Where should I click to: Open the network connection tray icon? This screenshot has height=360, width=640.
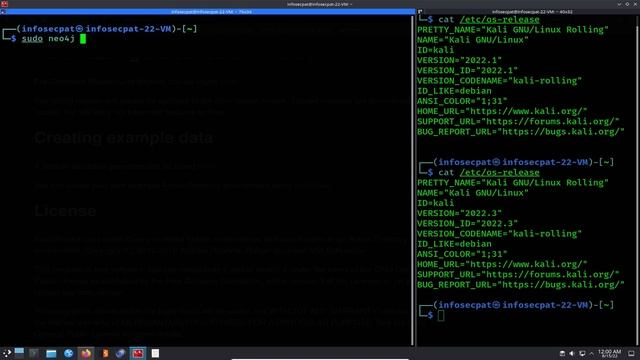[582, 353]
